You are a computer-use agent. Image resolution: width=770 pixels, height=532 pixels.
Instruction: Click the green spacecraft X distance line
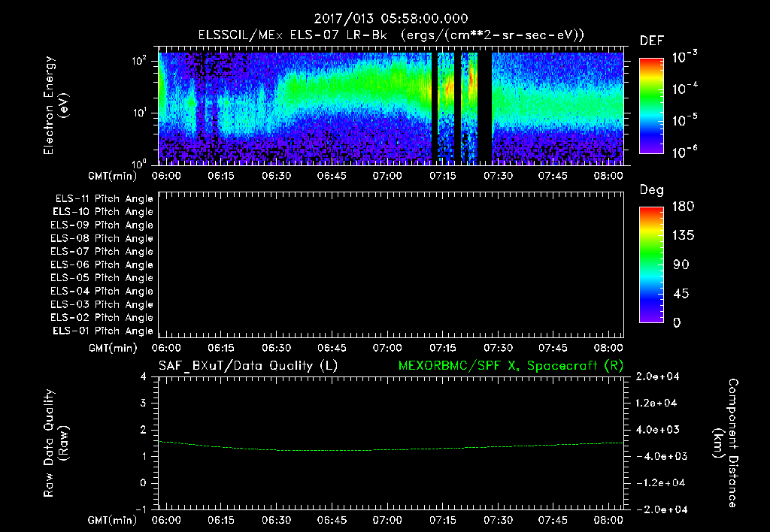390,449
